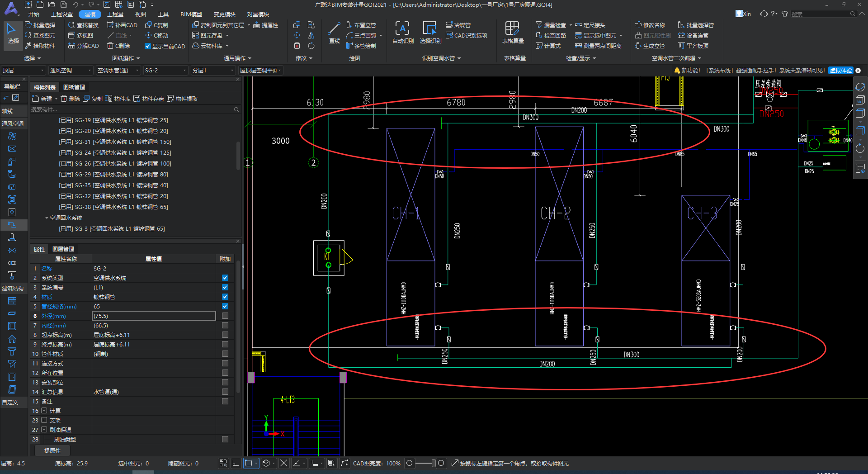Uncheck 系统编号 附加 checkbox
Screen dimensions: 868x474
pos(225,287)
